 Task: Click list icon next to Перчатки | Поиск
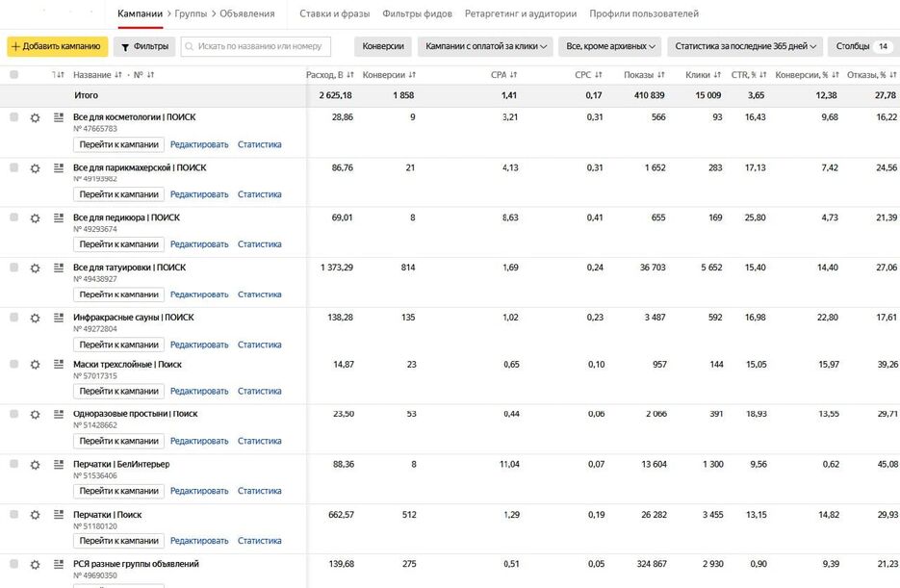pos(59,515)
